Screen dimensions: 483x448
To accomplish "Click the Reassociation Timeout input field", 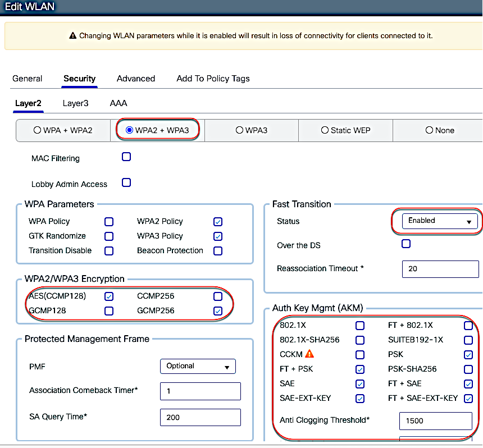I will click(440, 269).
